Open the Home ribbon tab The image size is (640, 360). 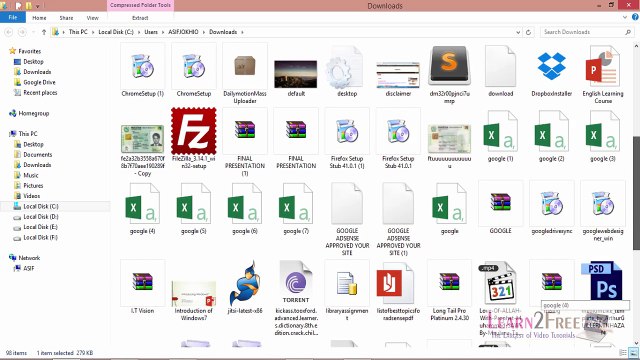click(39, 18)
